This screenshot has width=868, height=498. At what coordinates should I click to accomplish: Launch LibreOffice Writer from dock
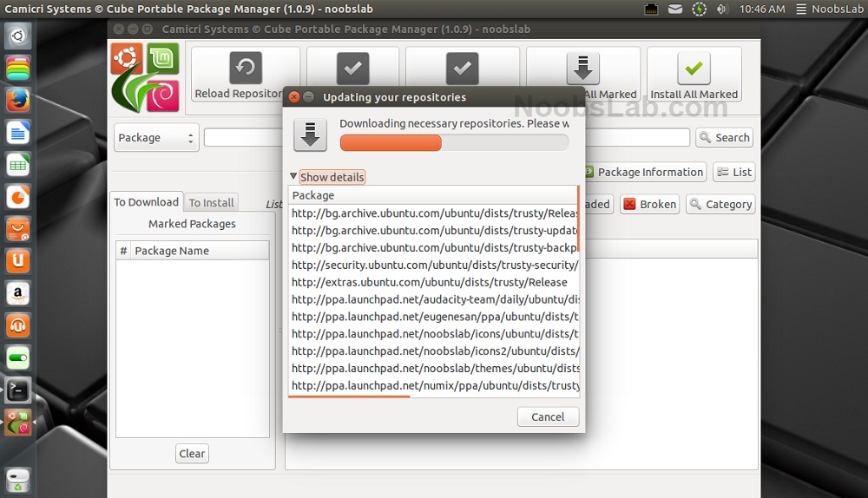tap(17, 132)
